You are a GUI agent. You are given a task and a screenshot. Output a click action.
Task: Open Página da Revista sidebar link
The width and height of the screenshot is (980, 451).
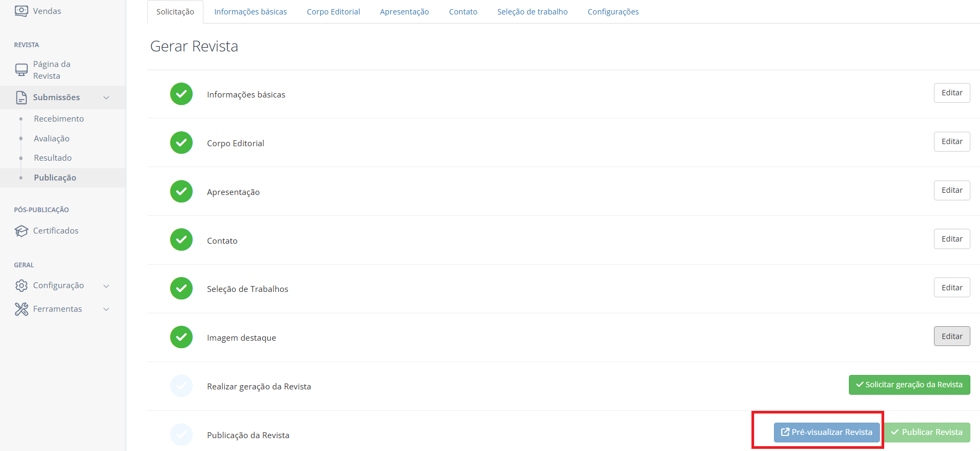coord(51,70)
